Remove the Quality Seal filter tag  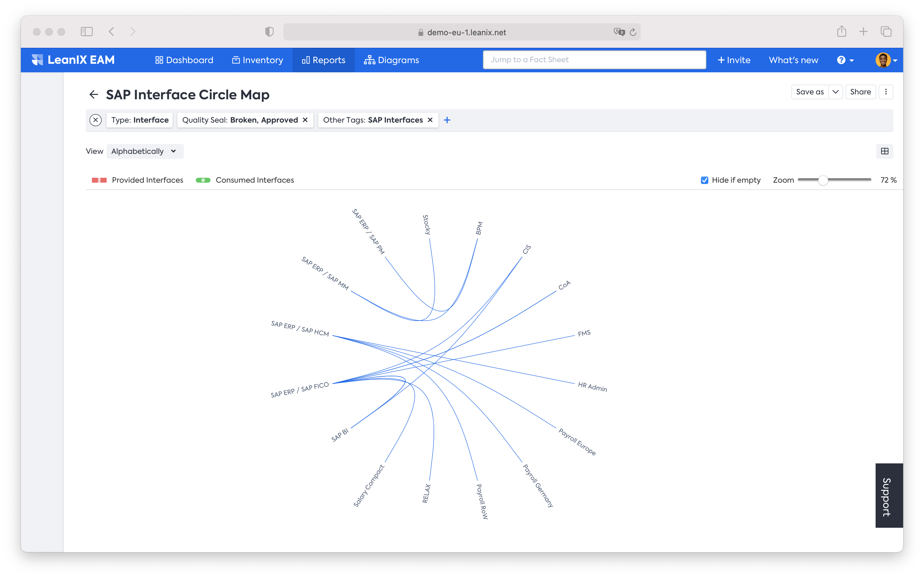click(305, 120)
